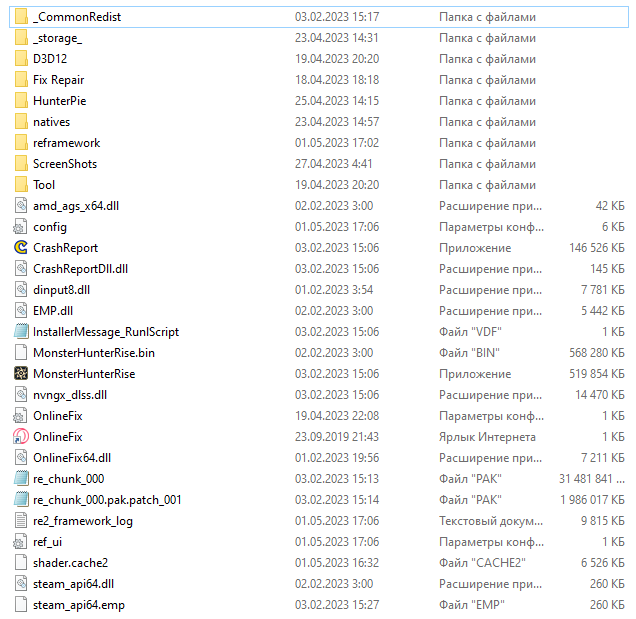
Task: Select the Tool folder icon
Action: [x=21, y=185]
